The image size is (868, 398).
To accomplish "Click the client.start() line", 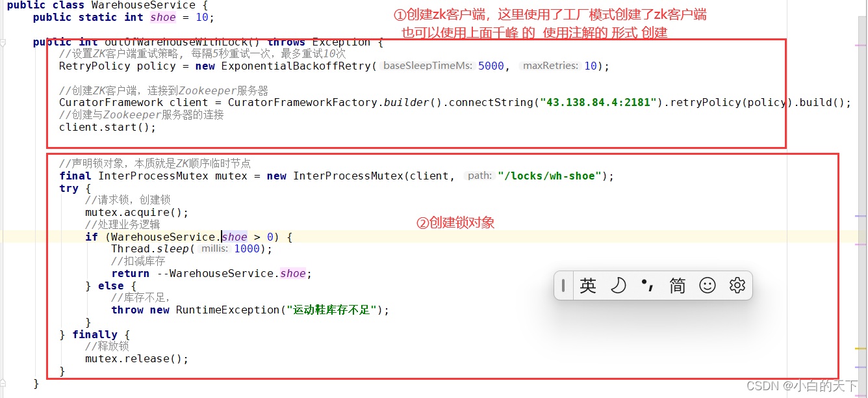I will (107, 127).
